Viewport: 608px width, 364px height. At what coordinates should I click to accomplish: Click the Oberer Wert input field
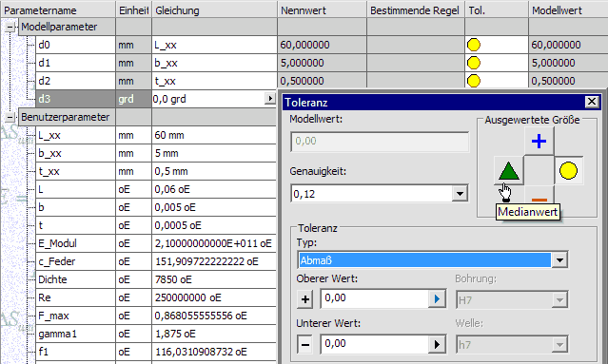(375, 299)
